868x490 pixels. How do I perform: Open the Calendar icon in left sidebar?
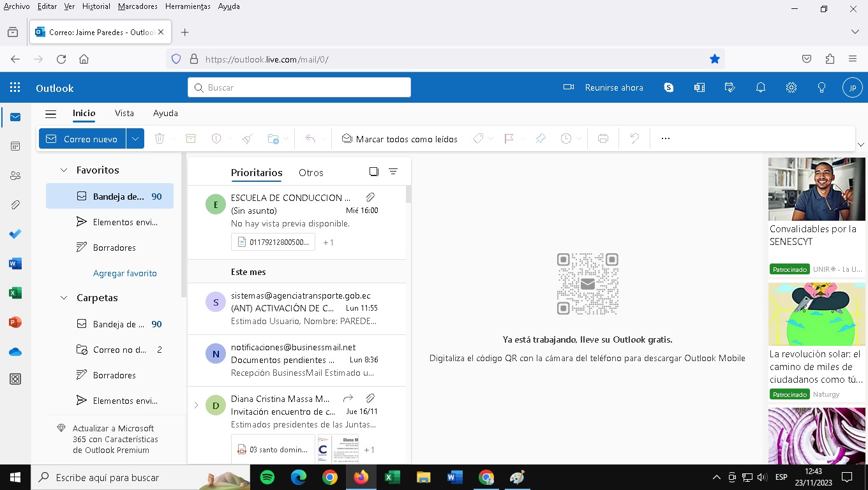coord(15,146)
